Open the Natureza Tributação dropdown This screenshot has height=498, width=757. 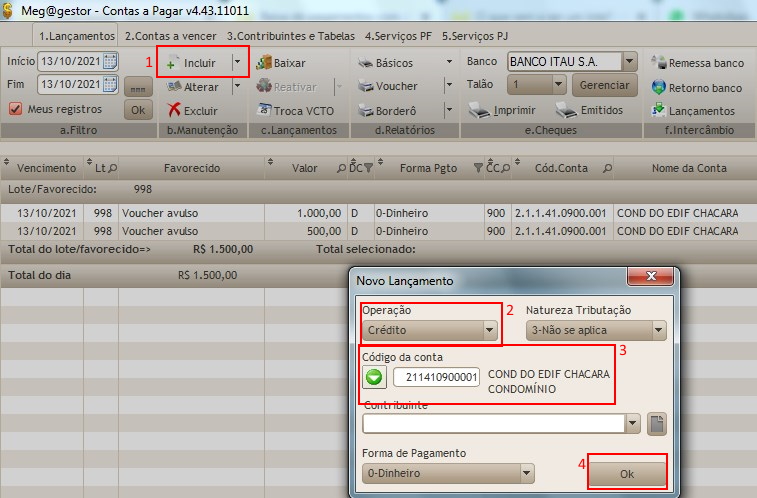tap(658, 330)
